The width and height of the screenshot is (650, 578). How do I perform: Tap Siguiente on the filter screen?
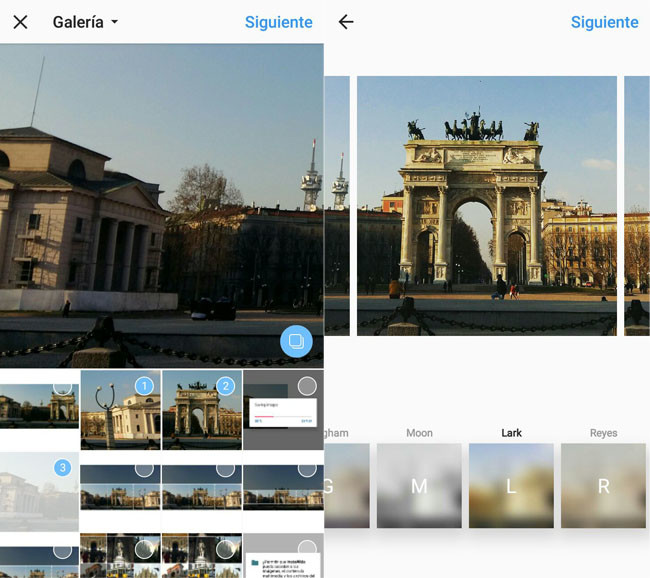(x=604, y=22)
